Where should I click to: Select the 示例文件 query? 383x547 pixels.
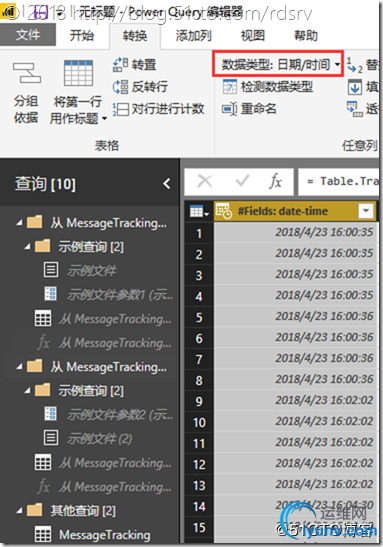pos(92,270)
